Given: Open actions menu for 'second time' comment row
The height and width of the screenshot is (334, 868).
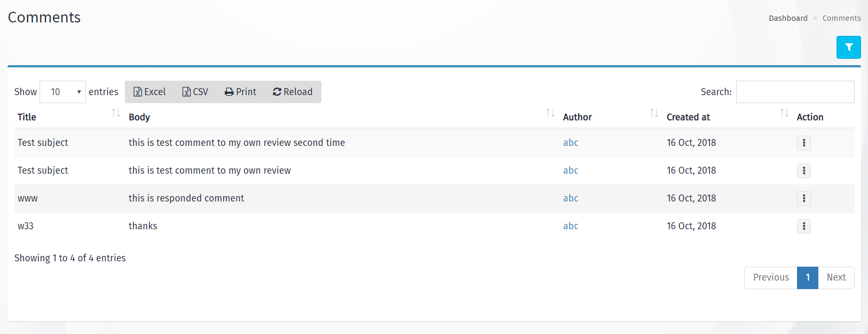Looking at the screenshot, I should coord(804,143).
